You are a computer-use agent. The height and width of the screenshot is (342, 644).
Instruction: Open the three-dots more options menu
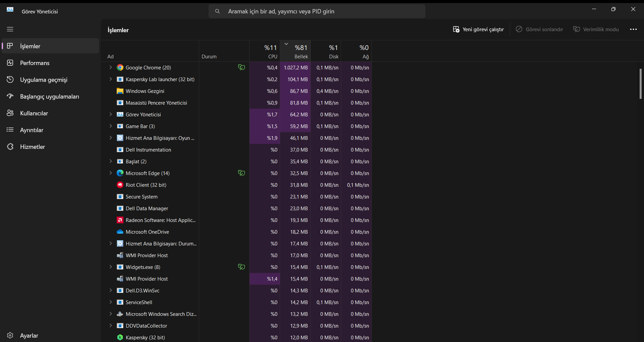pos(633,29)
